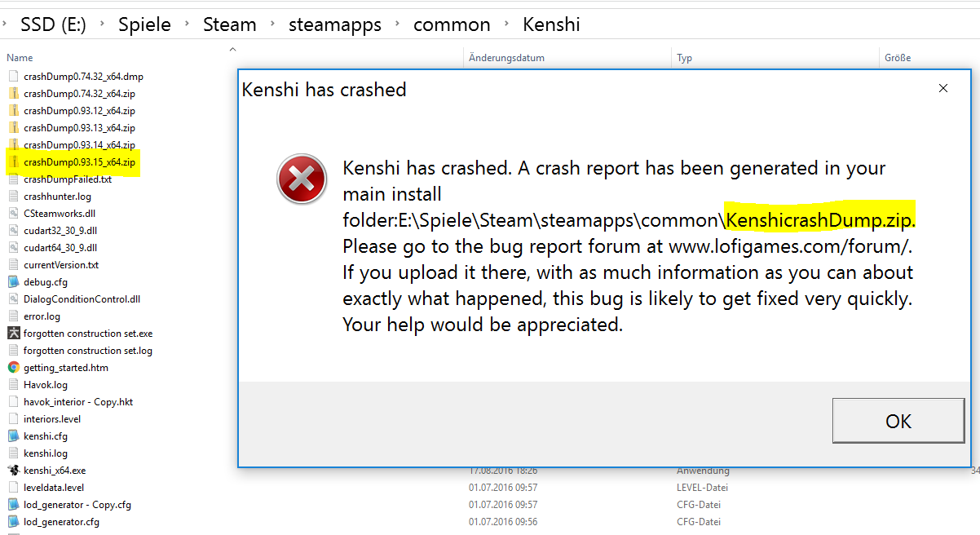Close the Kenshi has crashed dialog
This screenshot has height=535, width=980.
click(943, 88)
